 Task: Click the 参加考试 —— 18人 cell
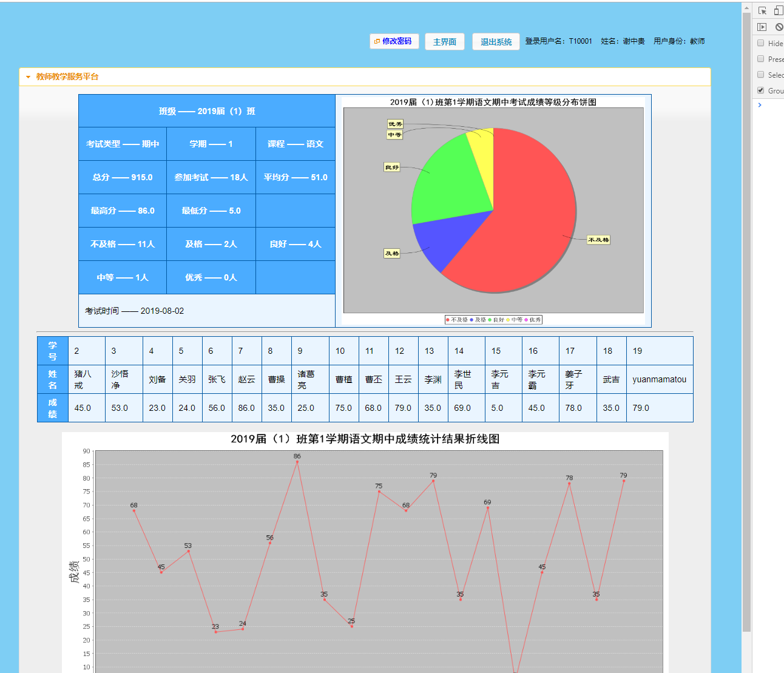click(211, 177)
